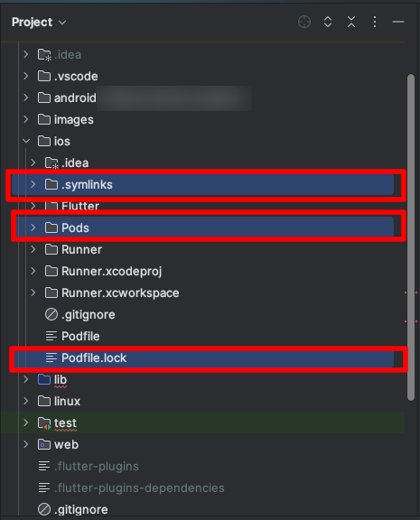Open the Project panel options kebab menu

tap(375, 23)
